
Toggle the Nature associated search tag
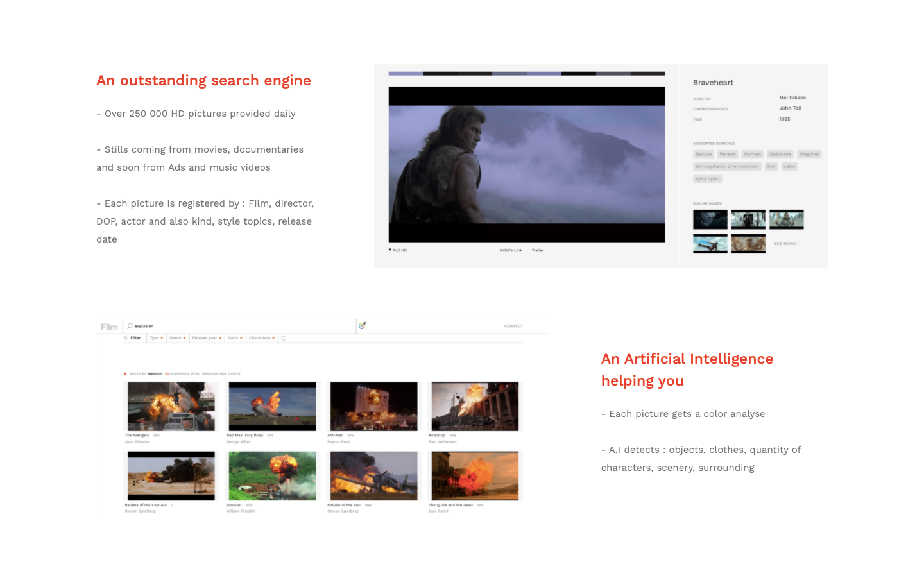point(703,154)
